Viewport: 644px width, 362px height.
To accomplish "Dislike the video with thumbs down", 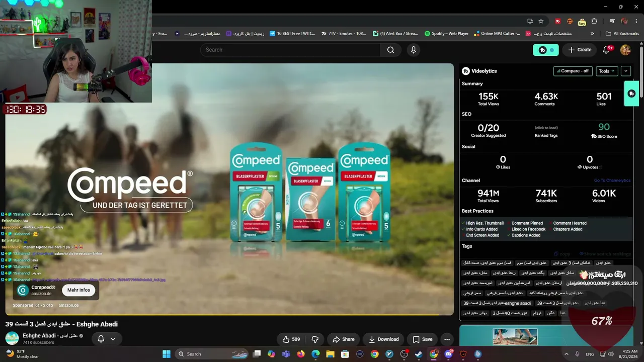I will [315, 339].
